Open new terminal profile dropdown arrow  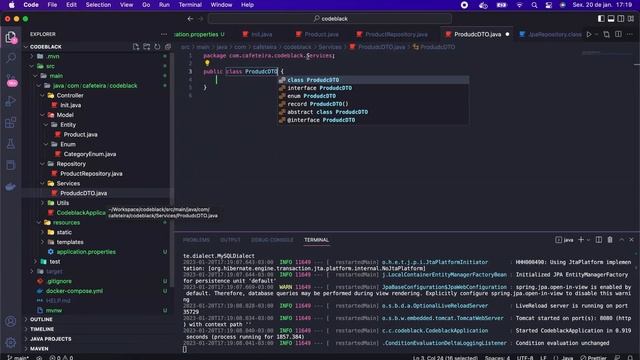pyautogui.click(x=588, y=240)
